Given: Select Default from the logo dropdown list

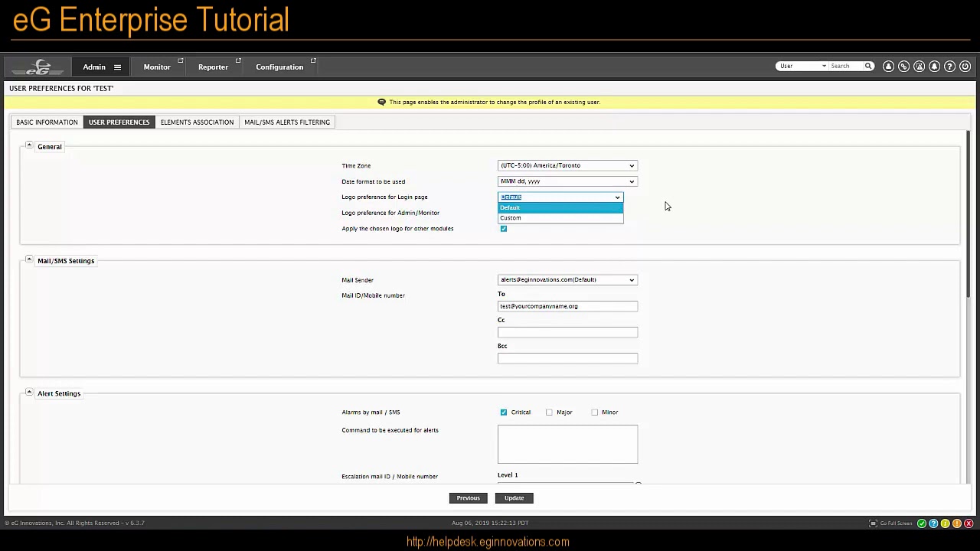Looking at the screenshot, I should [x=560, y=207].
